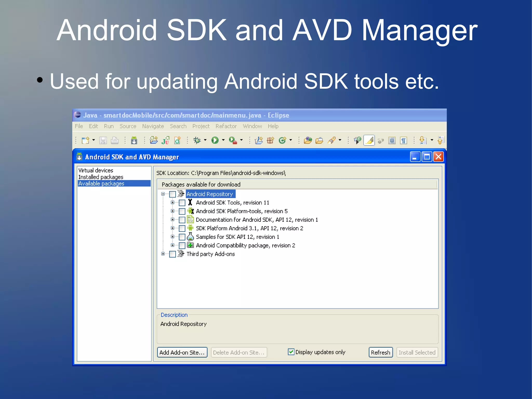The height and width of the screenshot is (399, 532).
Task: Click the Debug bug icon
Action: tap(197, 141)
